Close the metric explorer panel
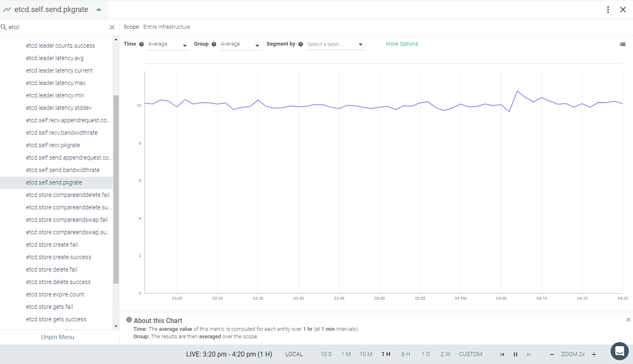The image size is (633, 364). coord(623,10)
